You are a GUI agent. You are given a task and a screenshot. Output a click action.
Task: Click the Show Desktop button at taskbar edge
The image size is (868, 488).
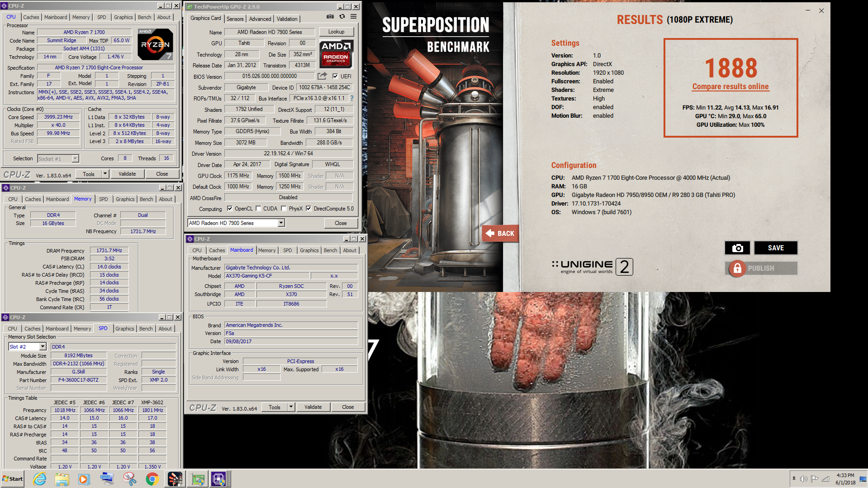(863, 479)
